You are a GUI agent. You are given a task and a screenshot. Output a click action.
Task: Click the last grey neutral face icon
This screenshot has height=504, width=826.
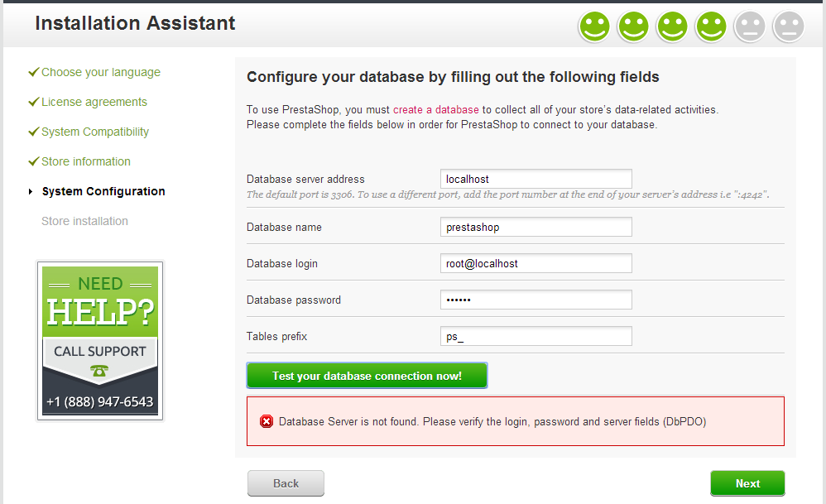tap(789, 26)
